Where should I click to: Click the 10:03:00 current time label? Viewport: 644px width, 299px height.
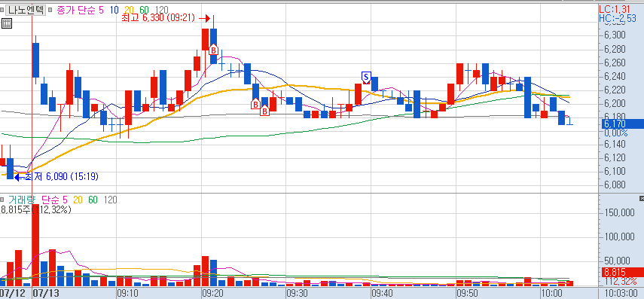click(x=621, y=293)
